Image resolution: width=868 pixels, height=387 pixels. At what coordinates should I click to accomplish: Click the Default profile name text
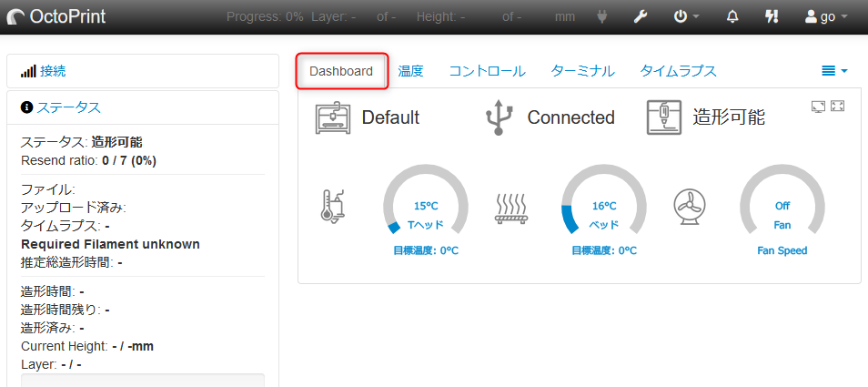coord(390,117)
